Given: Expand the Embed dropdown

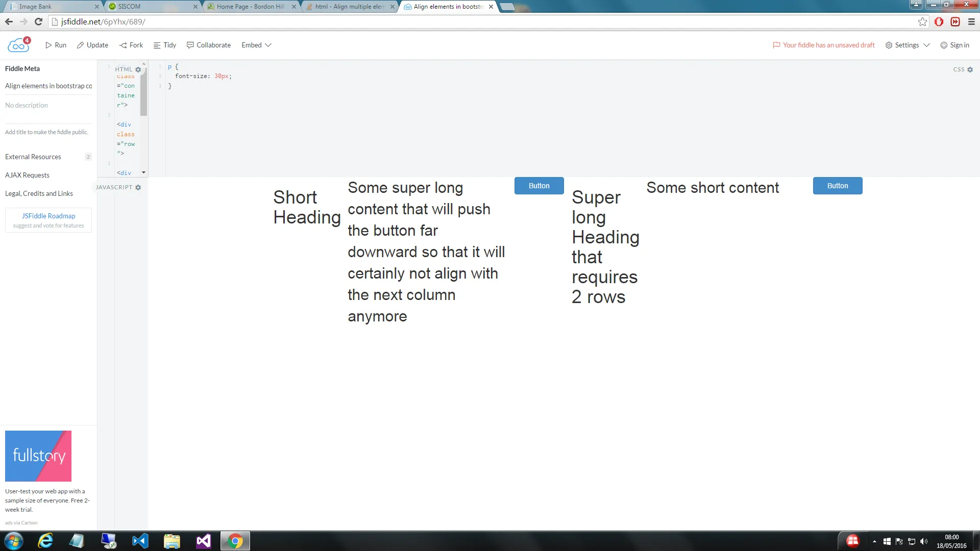Looking at the screenshot, I should (x=256, y=45).
